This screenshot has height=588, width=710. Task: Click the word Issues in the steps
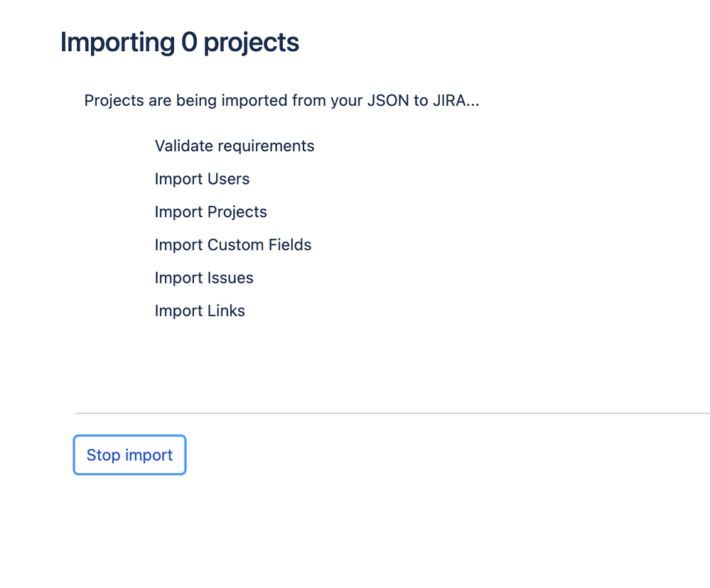point(230,278)
